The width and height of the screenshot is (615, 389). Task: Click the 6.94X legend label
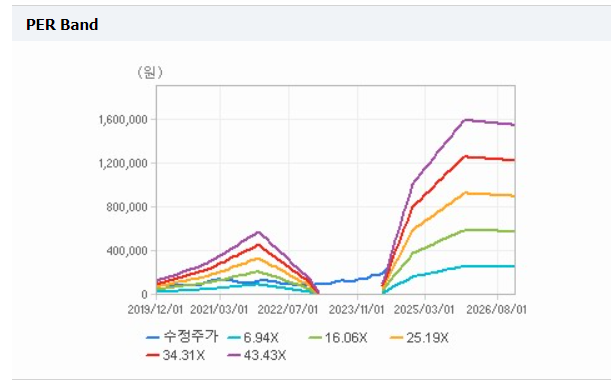[261, 337]
